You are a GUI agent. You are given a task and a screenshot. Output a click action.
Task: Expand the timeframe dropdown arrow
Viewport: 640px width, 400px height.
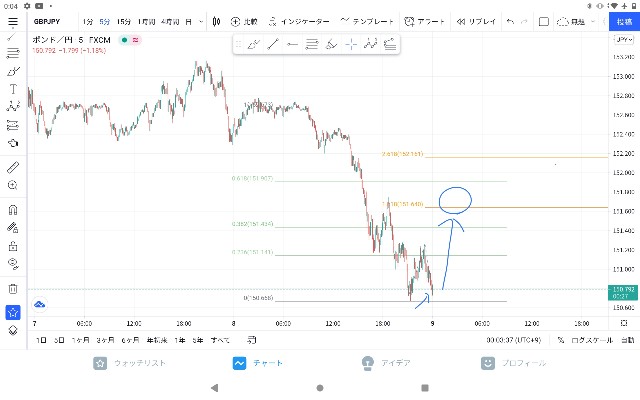[201, 22]
